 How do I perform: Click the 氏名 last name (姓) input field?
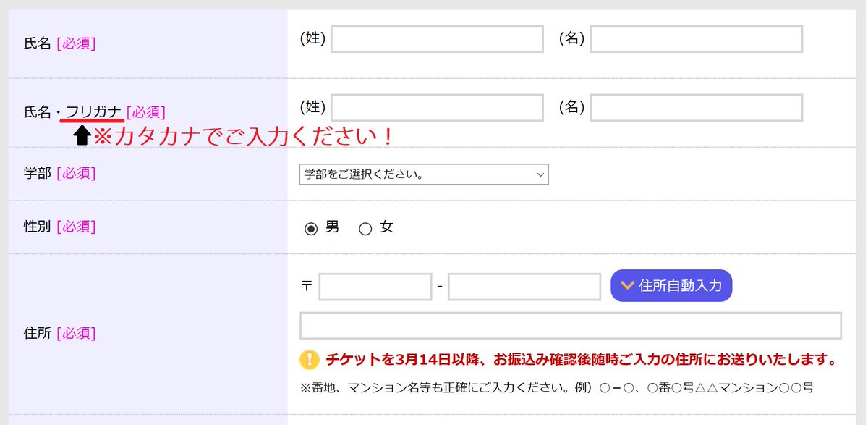[437, 38]
